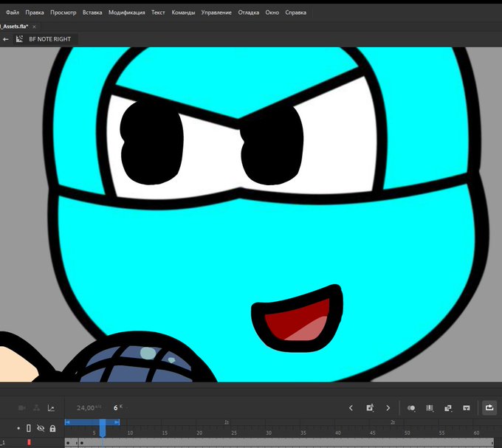Open the Просмотр menu
Screen dimensions: 502x448
63,13
